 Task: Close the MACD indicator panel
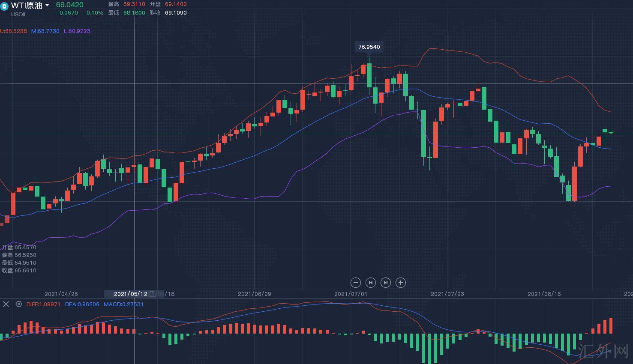(x=6, y=304)
